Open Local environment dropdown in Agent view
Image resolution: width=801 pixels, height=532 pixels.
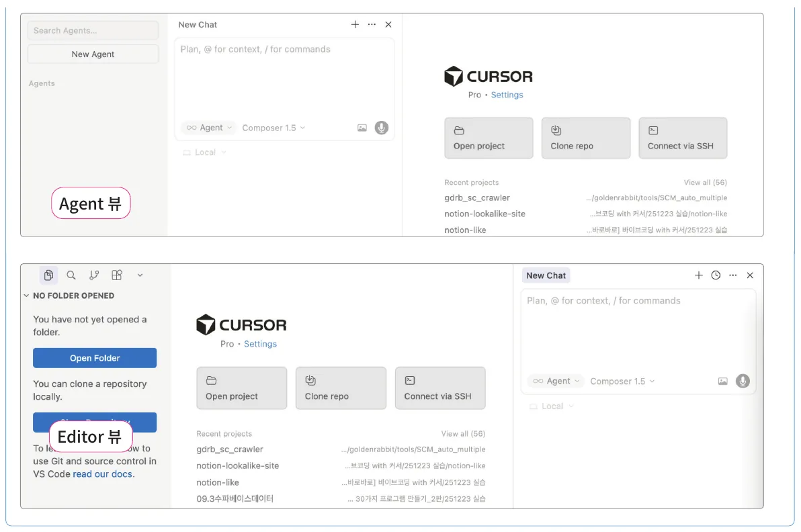click(204, 152)
